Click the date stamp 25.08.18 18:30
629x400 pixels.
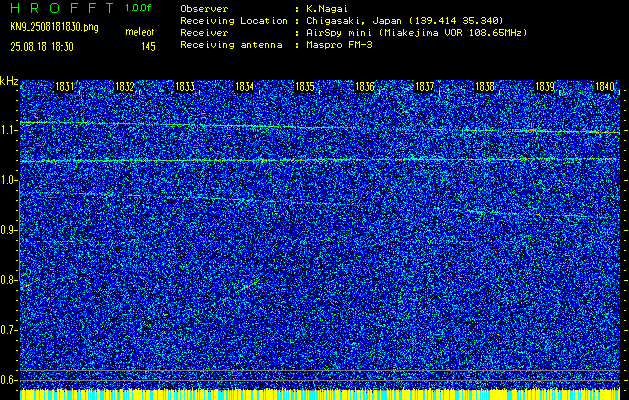point(42,47)
